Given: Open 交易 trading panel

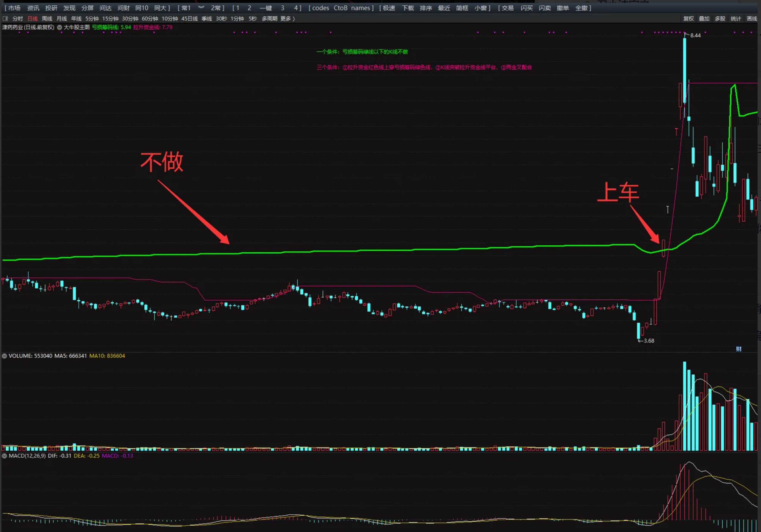Looking at the screenshot, I should 507,8.
